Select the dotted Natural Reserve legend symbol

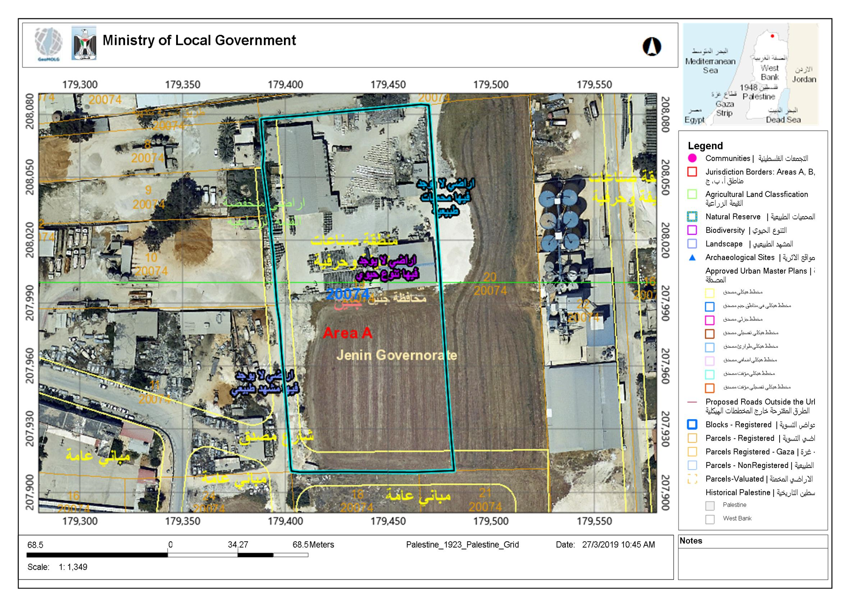[x=692, y=217]
